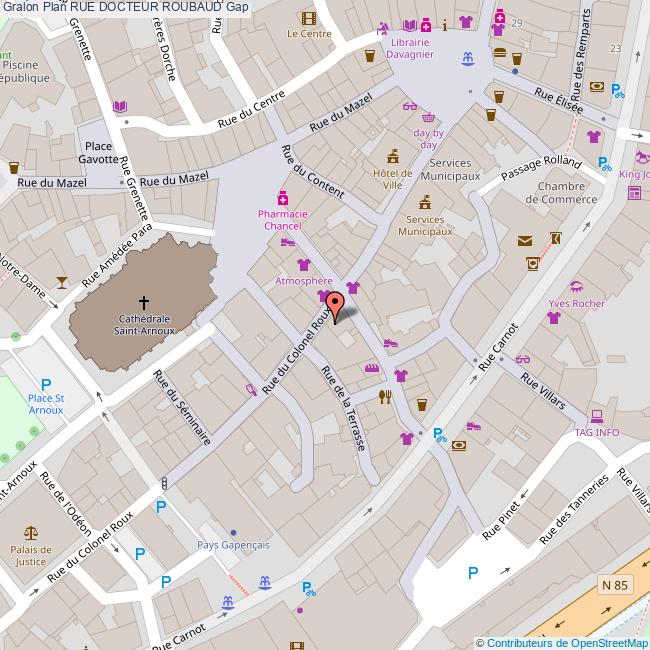Select the Librairie Davagnier book icon

click(x=410, y=25)
